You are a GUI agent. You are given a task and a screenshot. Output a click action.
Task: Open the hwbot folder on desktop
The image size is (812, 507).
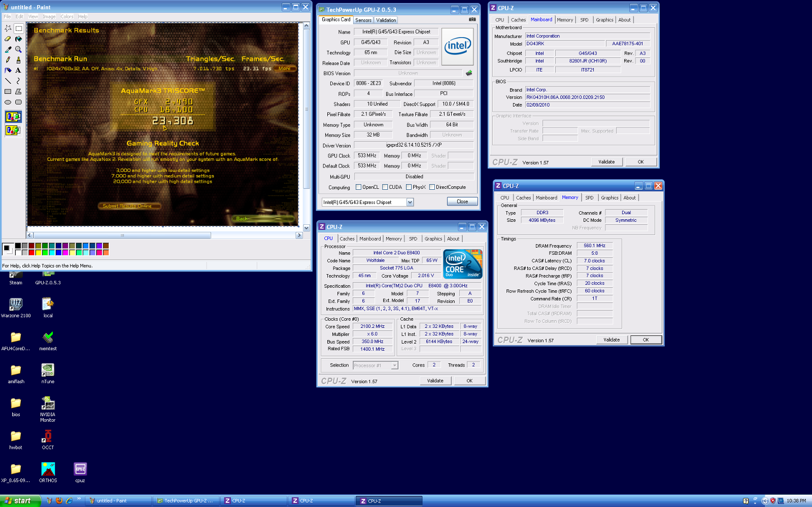(16, 440)
